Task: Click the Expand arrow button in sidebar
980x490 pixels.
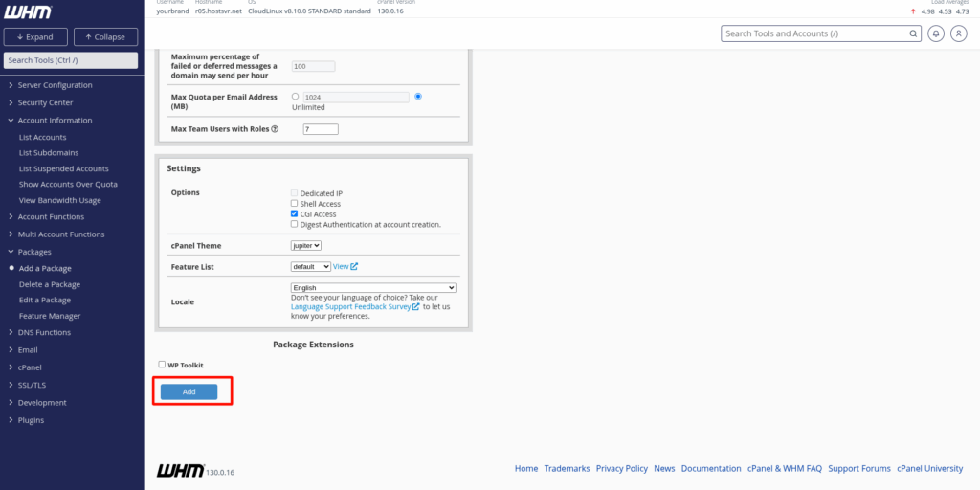Action: tap(35, 37)
